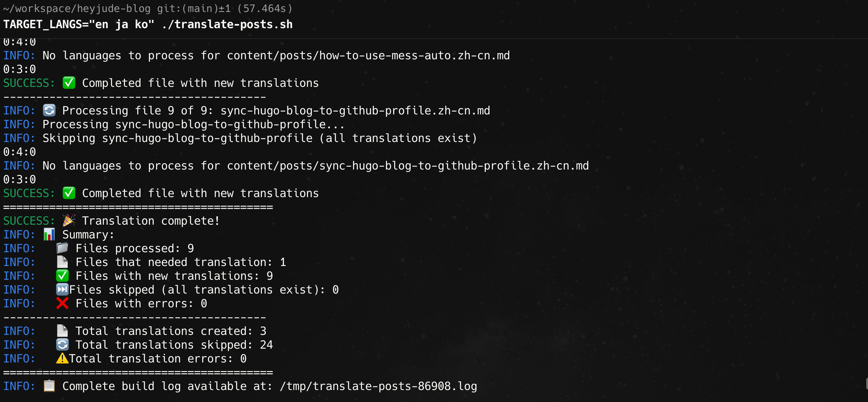Image resolution: width=868 pixels, height=402 pixels.
Task: Click the green checkmark on the last Completed file line
Action: pos(69,193)
